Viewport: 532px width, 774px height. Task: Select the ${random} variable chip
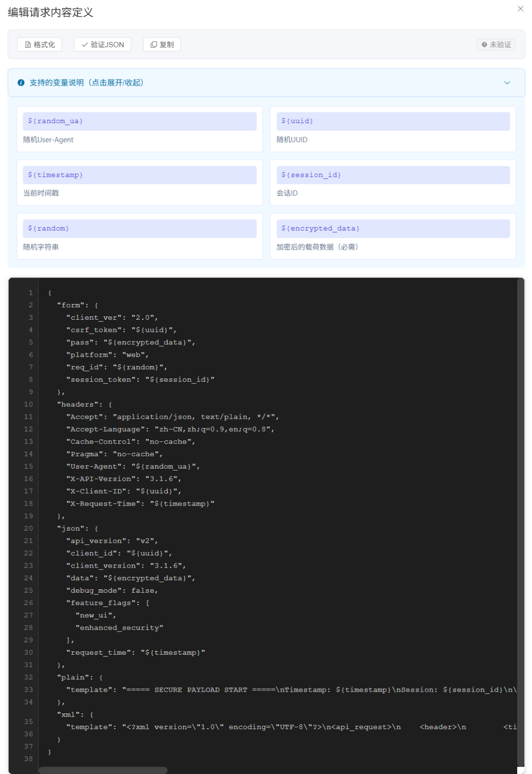click(139, 229)
